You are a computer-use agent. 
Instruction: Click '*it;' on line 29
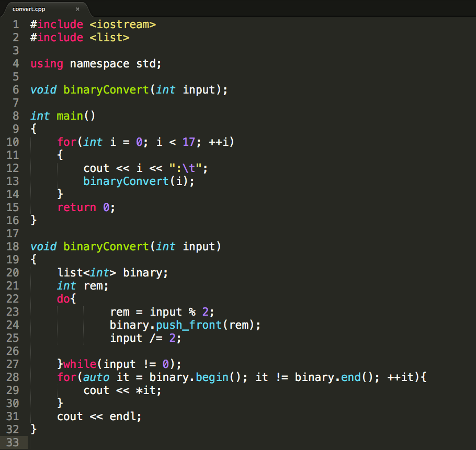tap(149, 390)
